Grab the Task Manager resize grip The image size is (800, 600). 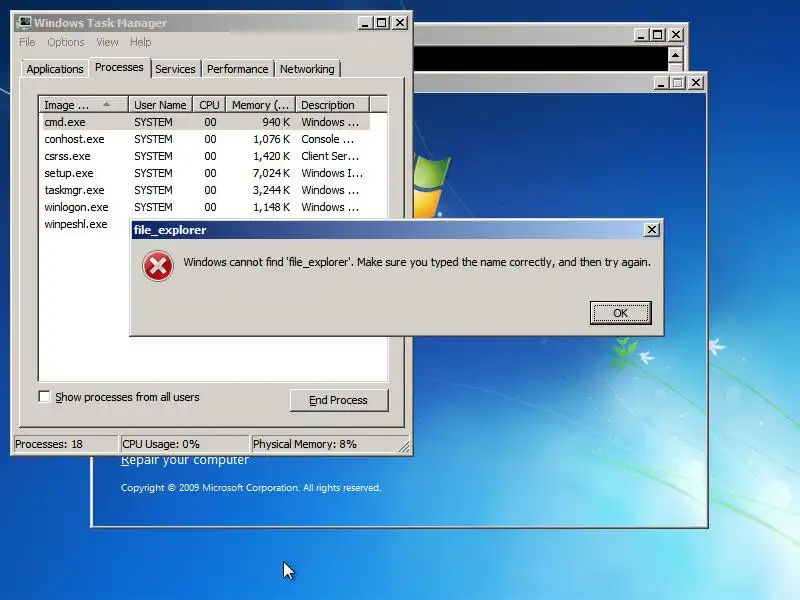point(404,446)
